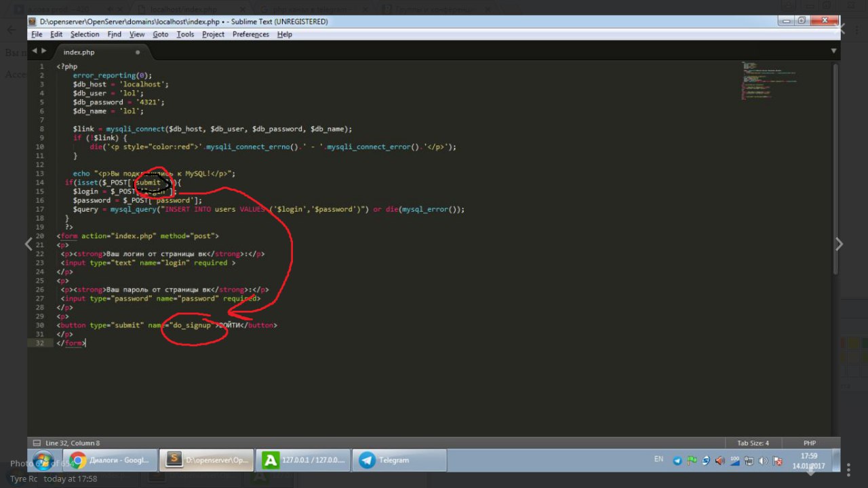
Task: Open the Selection menu
Action: tap(84, 35)
